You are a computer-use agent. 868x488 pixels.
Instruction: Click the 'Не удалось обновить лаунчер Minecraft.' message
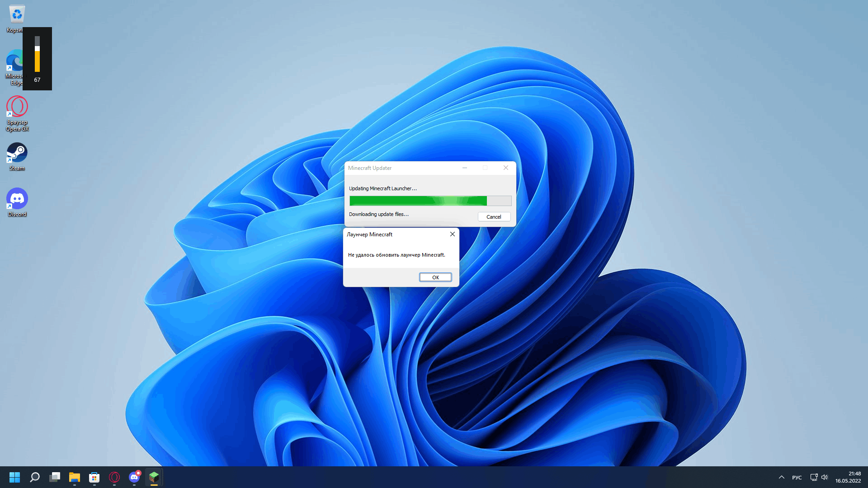396,255
